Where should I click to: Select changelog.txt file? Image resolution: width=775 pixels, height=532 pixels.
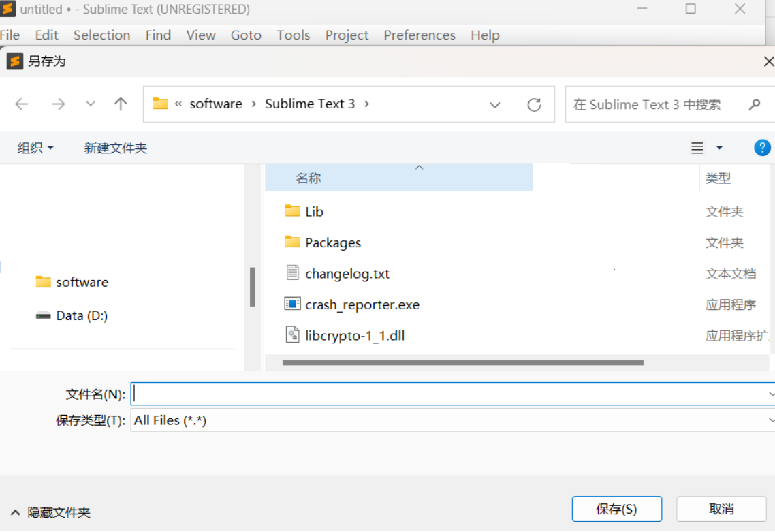point(347,273)
